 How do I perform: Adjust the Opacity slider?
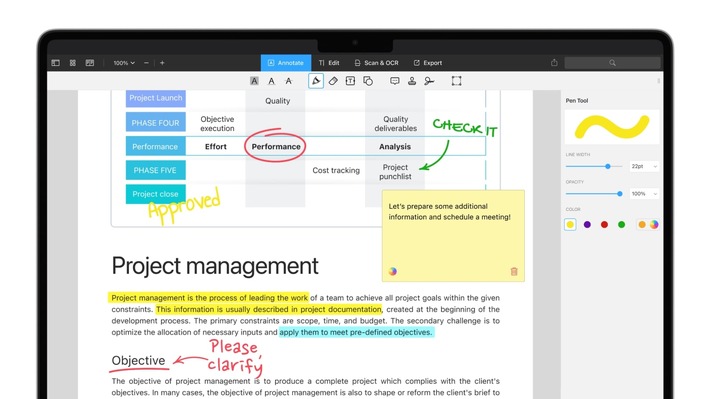pyautogui.click(x=594, y=194)
